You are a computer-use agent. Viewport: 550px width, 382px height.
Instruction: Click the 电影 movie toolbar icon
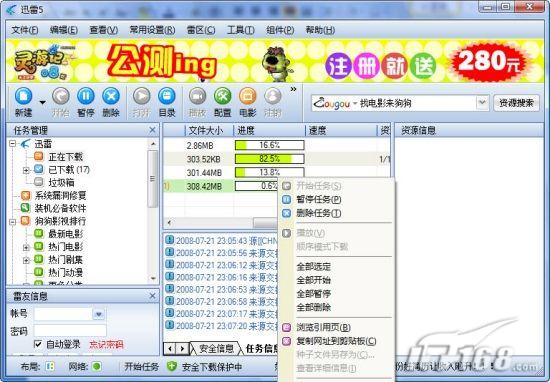[x=248, y=96]
